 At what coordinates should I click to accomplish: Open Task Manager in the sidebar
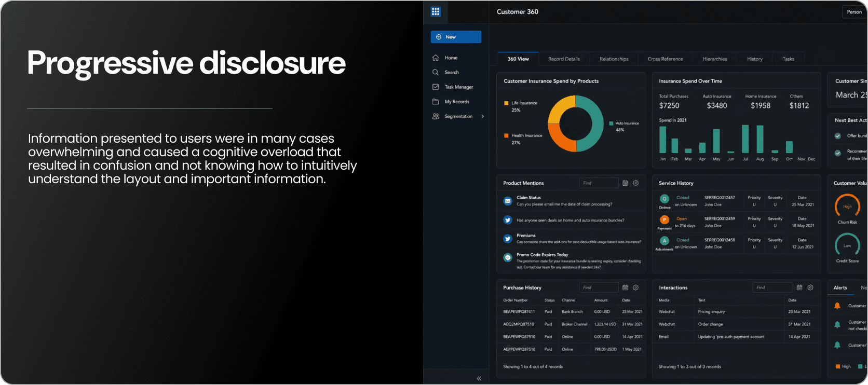coord(458,87)
